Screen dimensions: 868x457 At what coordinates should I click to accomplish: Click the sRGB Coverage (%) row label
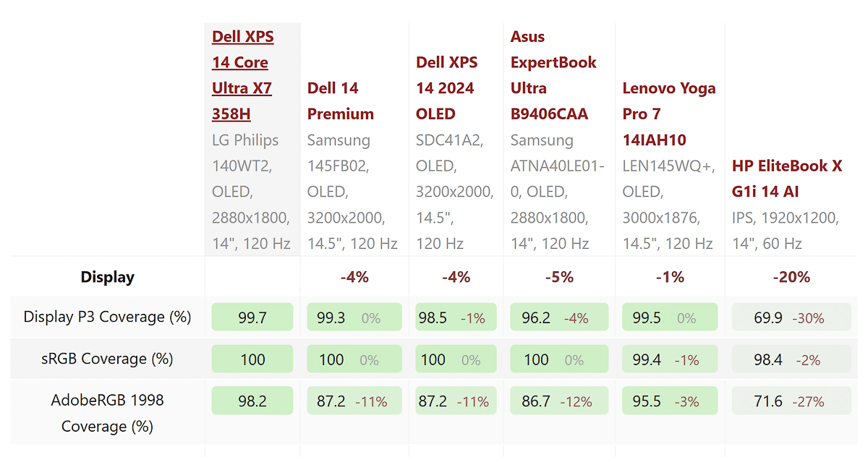tap(107, 359)
